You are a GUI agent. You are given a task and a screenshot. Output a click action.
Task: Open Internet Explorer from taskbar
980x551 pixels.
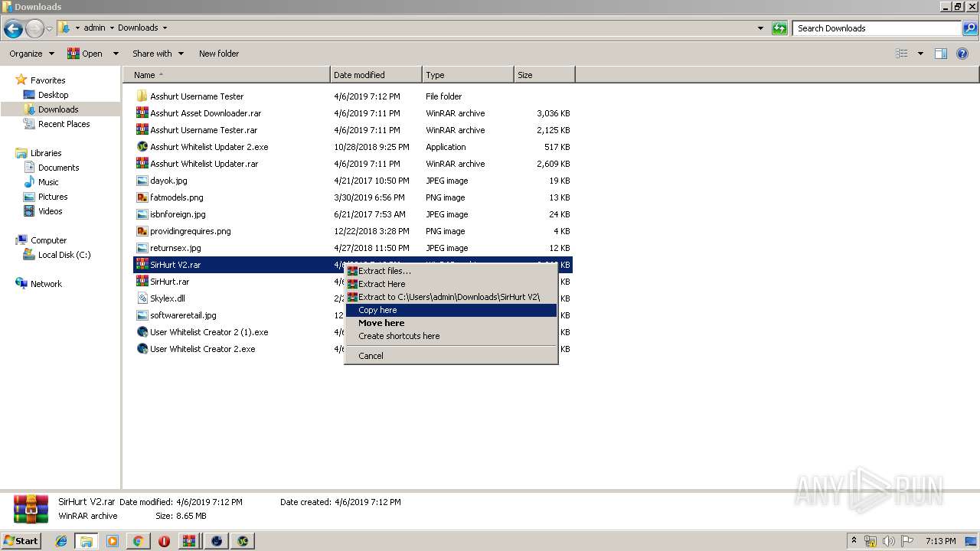click(x=61, y=541)
